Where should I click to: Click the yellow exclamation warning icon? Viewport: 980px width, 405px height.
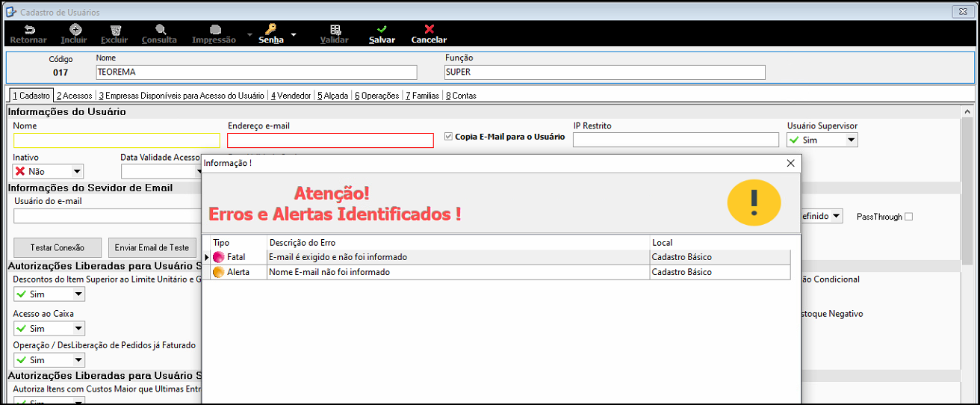pyautogui.click(x=754, y=202)
